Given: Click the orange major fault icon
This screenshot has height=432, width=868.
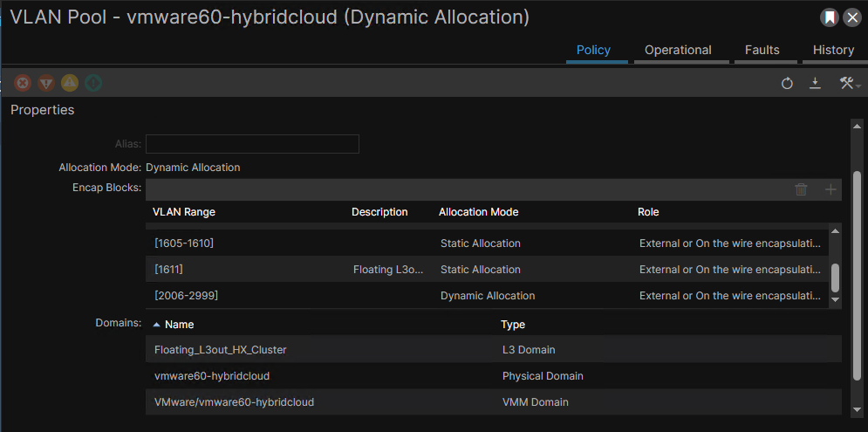Looking at the screenshot, I should [46, 83].
